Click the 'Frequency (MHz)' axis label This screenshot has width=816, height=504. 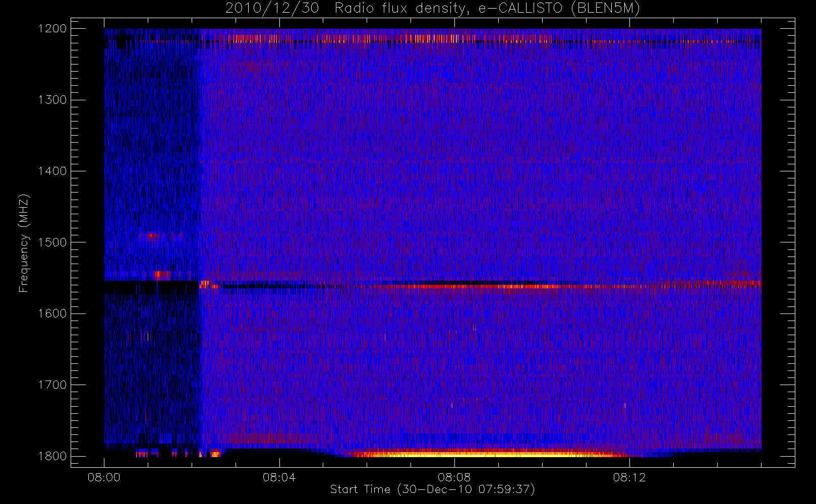tap(24, 243)
